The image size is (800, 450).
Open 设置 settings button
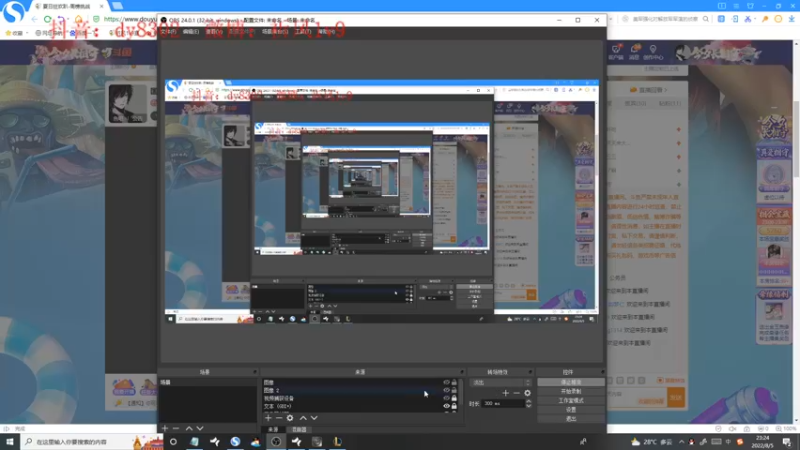[x=570, y=410]
